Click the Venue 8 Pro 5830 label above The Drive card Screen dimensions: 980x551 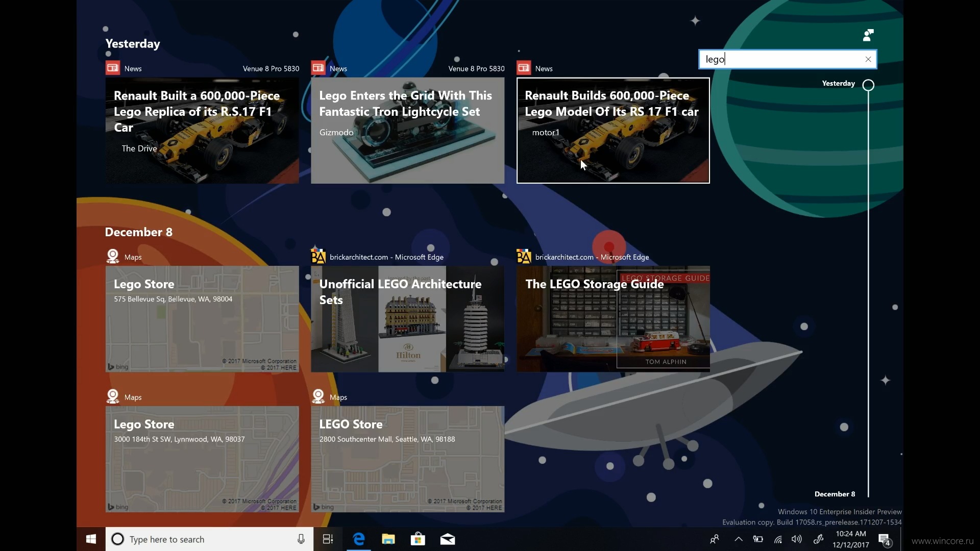[271, 68]
